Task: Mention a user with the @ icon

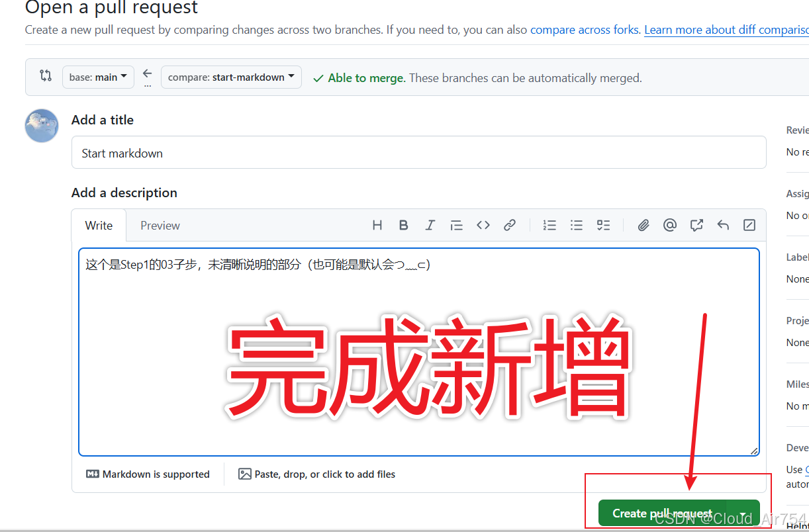Action: click(670, 225)
